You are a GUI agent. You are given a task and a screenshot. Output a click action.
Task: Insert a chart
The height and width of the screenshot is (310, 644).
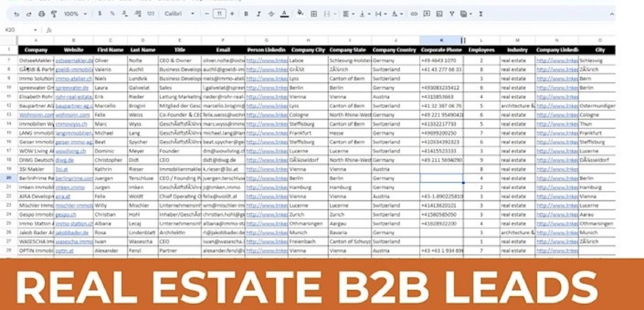pyautogui.click(x=439, y=14)
